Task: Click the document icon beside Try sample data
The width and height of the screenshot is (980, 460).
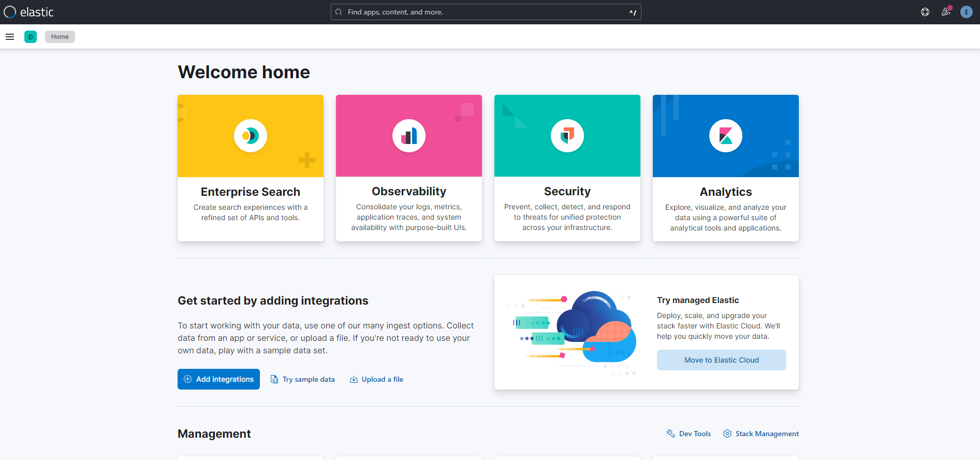Action: click(274, 379)
